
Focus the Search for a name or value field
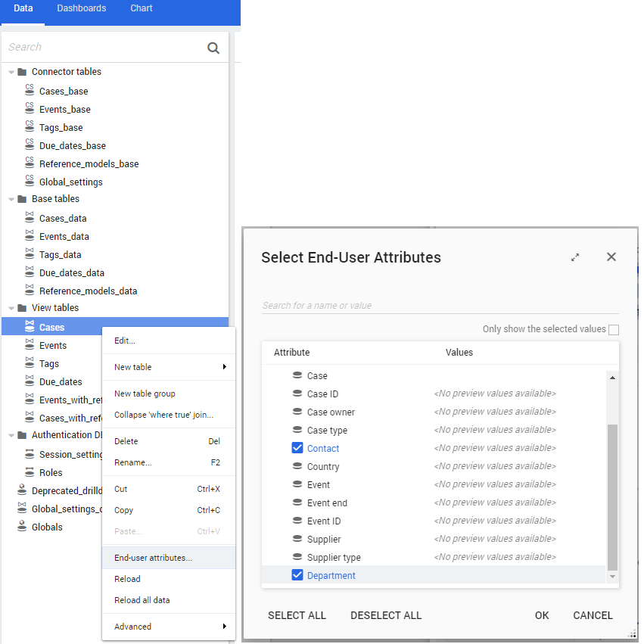coord(440,306)
